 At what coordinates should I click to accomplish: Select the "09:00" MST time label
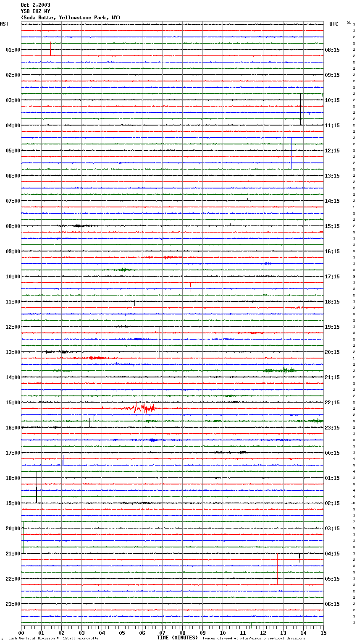click(13, 251)
